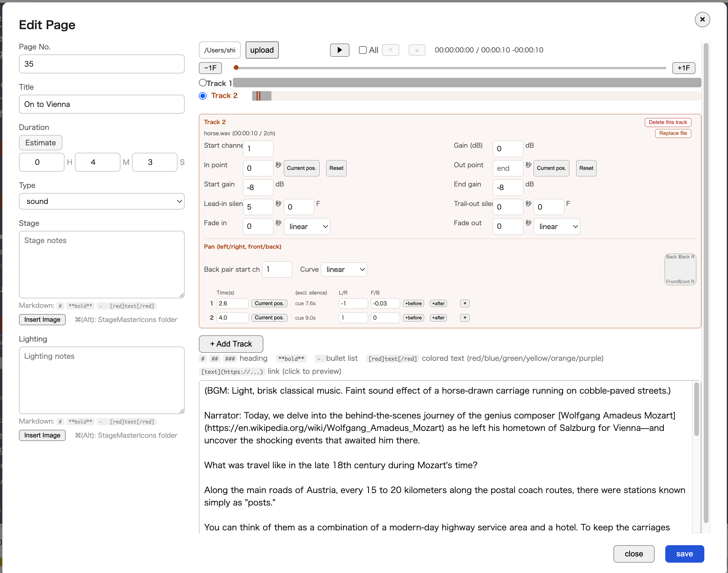Click the Duration minutes field
728x573 pixels.
(x=98, y=162)
